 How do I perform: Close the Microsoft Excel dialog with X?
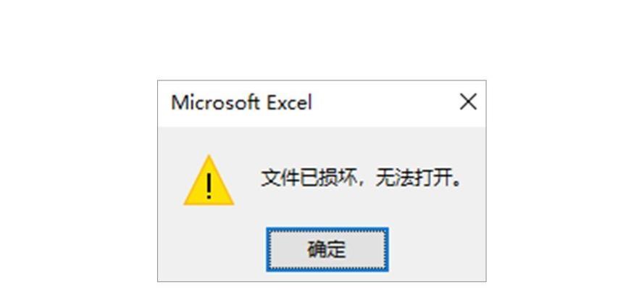click(x=468, y=102)
